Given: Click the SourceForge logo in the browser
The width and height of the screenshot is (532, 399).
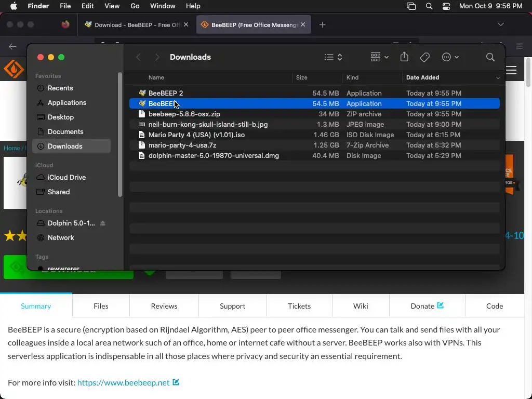Looking at the screenshot, I should [x=14, y=70].
